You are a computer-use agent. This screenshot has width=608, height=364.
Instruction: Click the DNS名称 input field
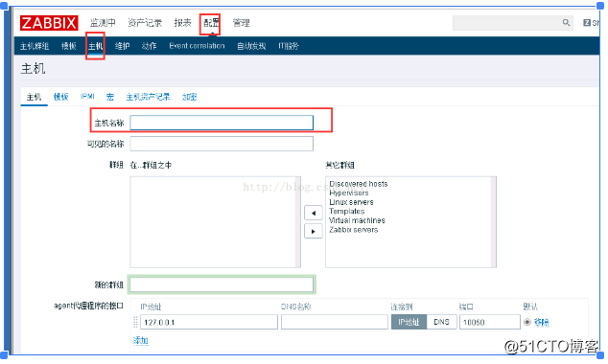pyautogui.click(x=335, y=322)
